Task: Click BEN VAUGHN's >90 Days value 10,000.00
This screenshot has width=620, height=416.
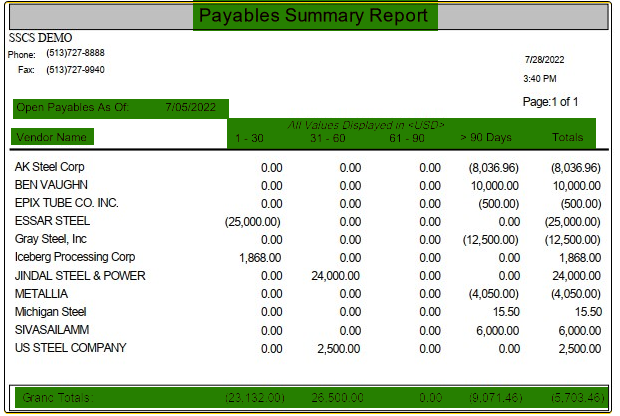Action: [x=495, y=186]
